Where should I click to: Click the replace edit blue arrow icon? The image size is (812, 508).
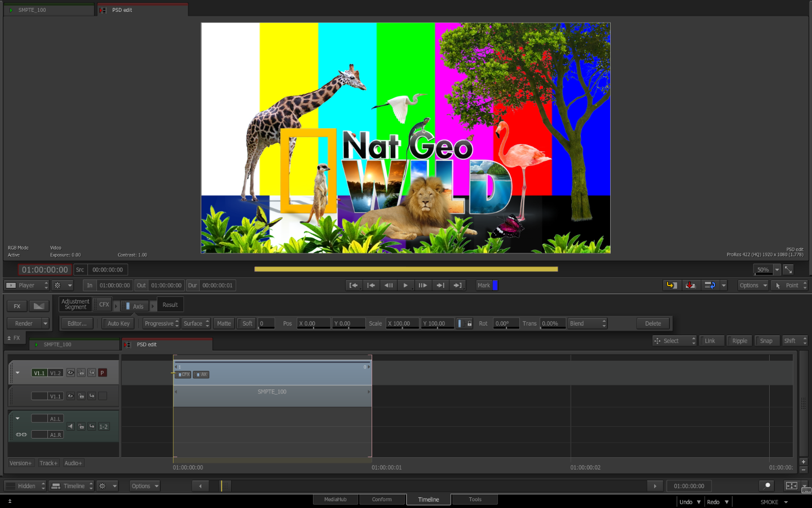(709, 286)
